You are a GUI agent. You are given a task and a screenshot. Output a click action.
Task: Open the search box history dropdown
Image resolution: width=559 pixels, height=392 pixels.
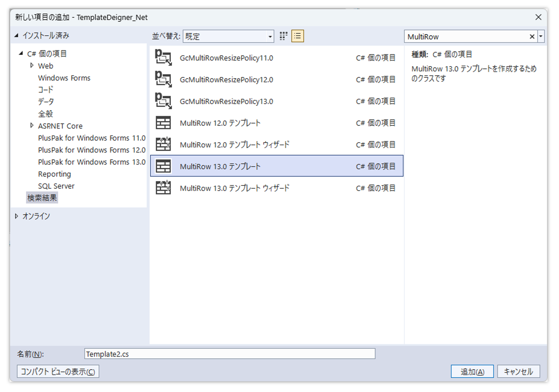[x=541, y=36]
